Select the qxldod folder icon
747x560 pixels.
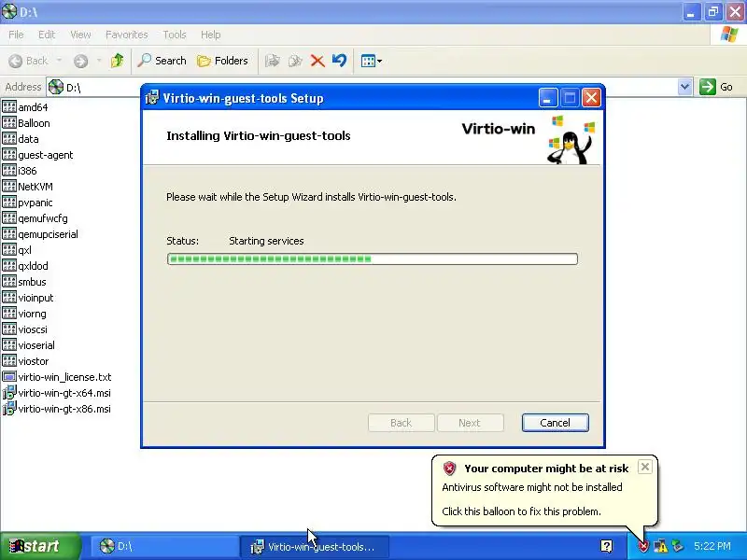click(9, 265)
